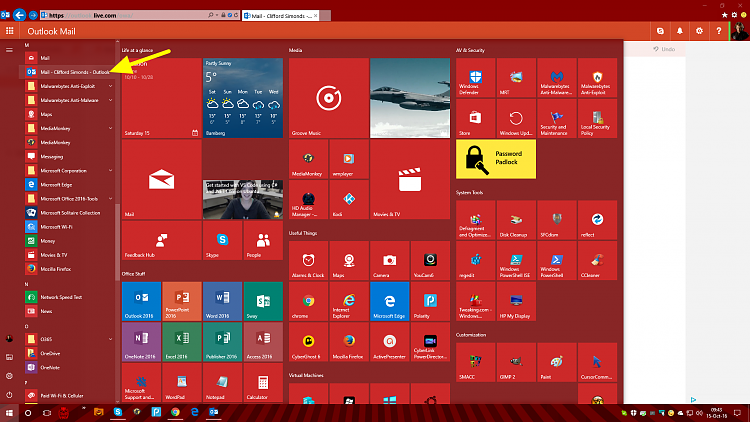Open the Sway tile
The width and height of the screenshot is (750, 422).
pos(263,301)
